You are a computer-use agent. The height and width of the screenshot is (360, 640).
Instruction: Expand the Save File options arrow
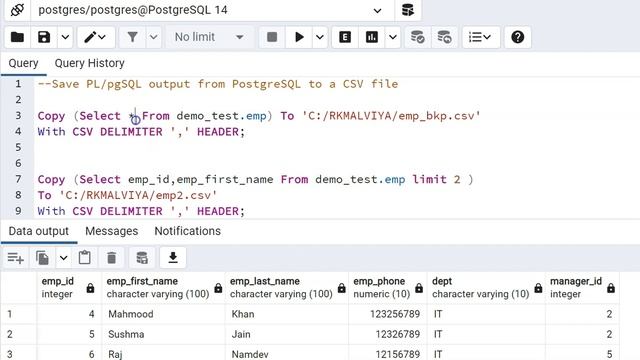point(65,37)
